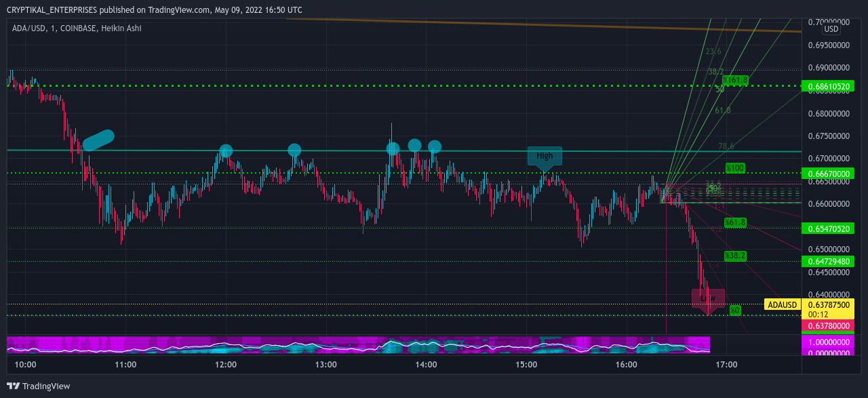
Task: Click the 0.69000000 price axis label
Action: pyautogui.click(x=830, y=68)
